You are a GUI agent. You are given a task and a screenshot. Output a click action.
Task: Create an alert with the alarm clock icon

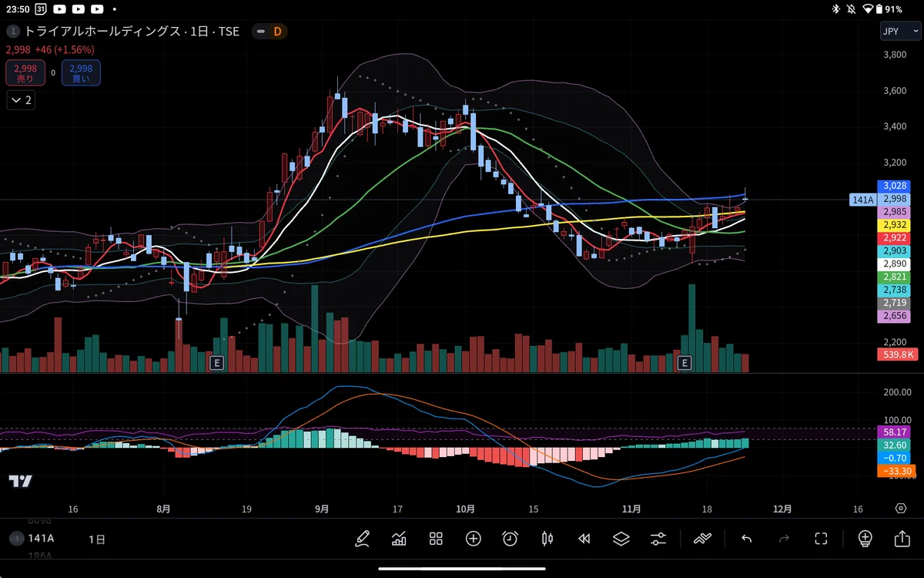coord(510,539)
